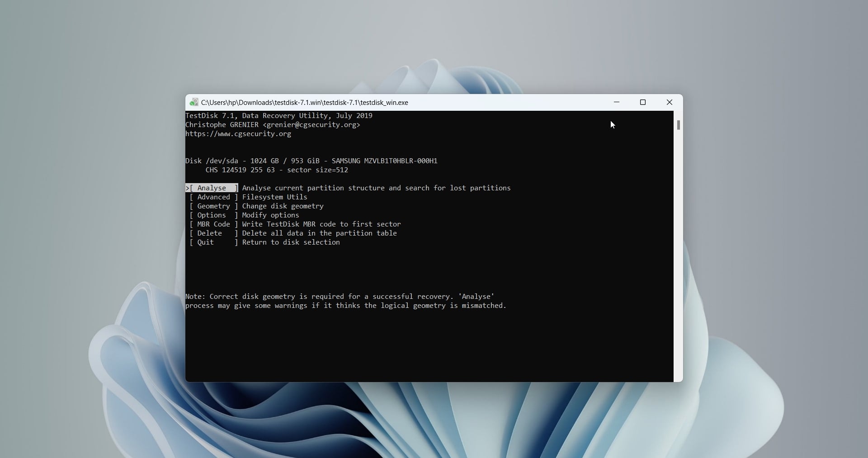Click the 'Write TestDisk MBR code' description
This screenshot has width=868, height=458.
pyautogui.click(x=321, y=224)
